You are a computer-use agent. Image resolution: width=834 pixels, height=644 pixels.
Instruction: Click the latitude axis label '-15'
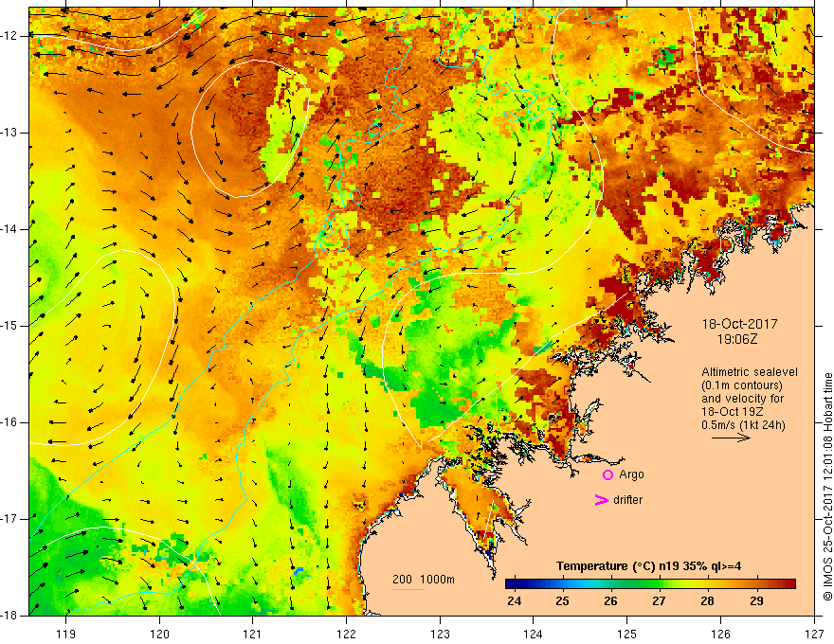point(10,326)
